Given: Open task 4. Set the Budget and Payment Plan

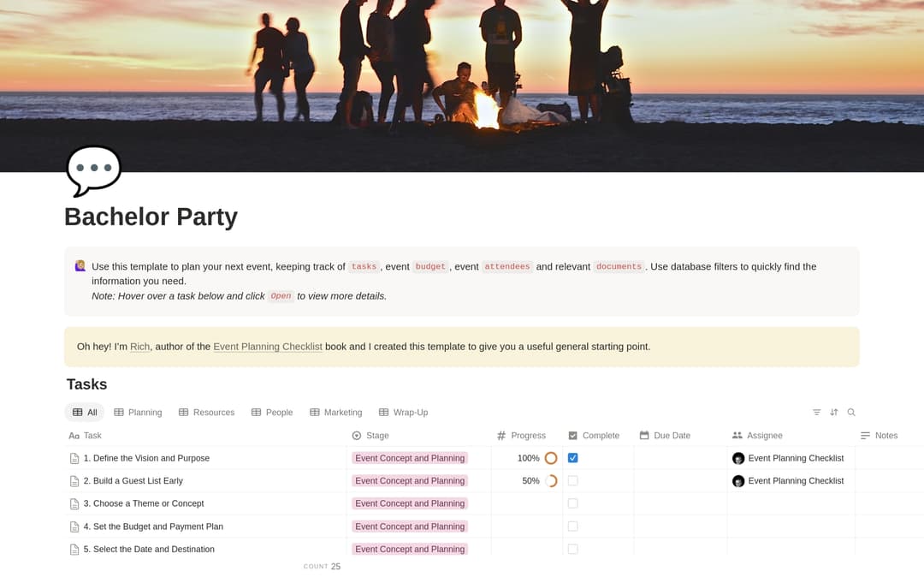Looking at the screenshot, I should [x=153, y=526].
